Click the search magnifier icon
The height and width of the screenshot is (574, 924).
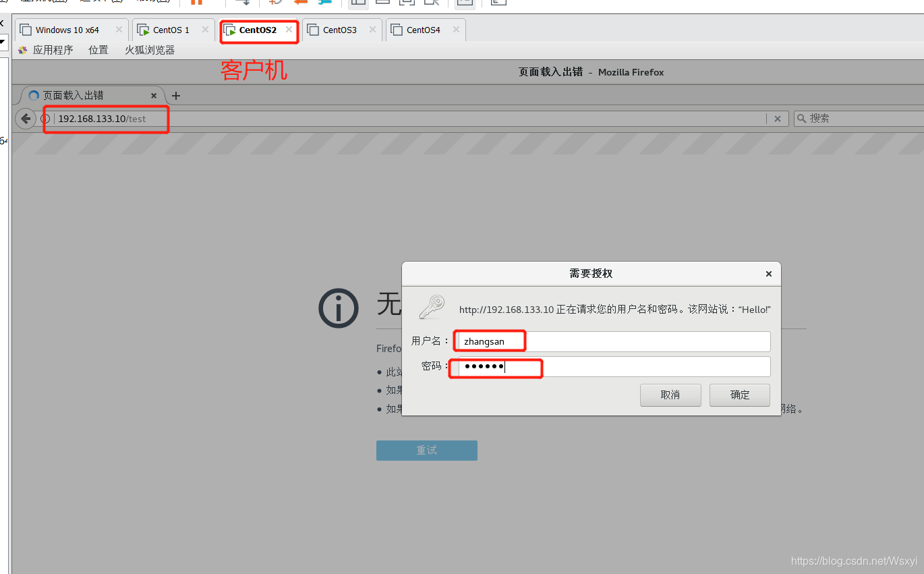pos(802,119)
